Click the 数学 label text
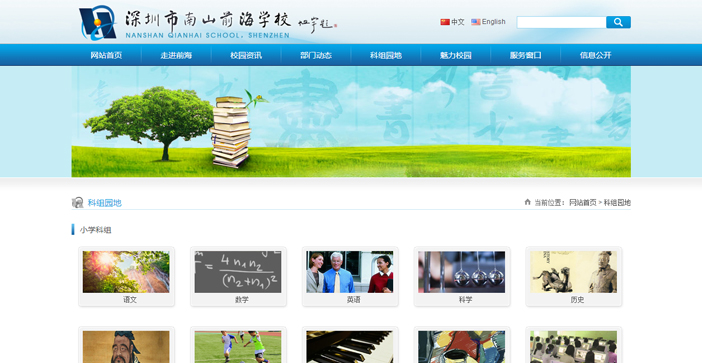The image size is (702, 363). tap(242, 300)
